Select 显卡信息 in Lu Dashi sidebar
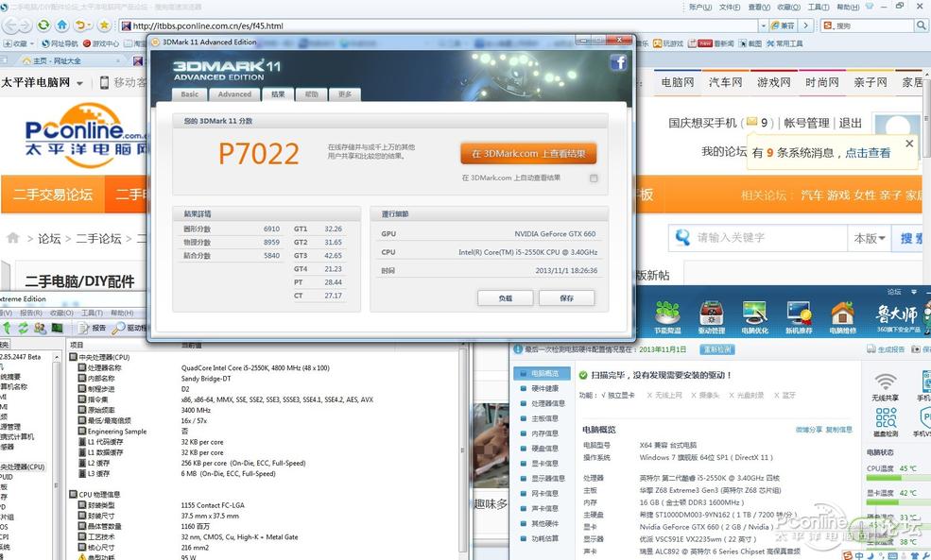 545,464
